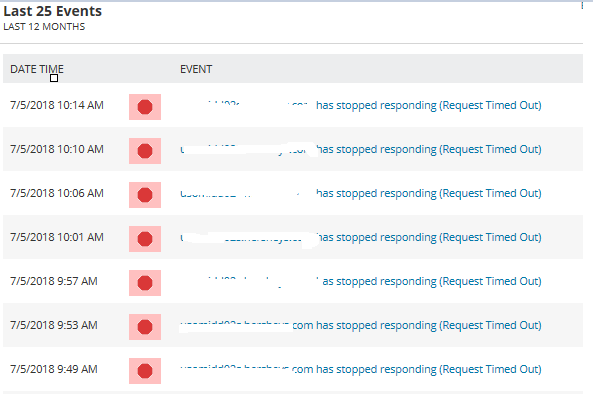The width and height of the screenshot is (593, 394).
Task: Click the LAST 12 MONTHS subtitle
Action: point(44,27)
